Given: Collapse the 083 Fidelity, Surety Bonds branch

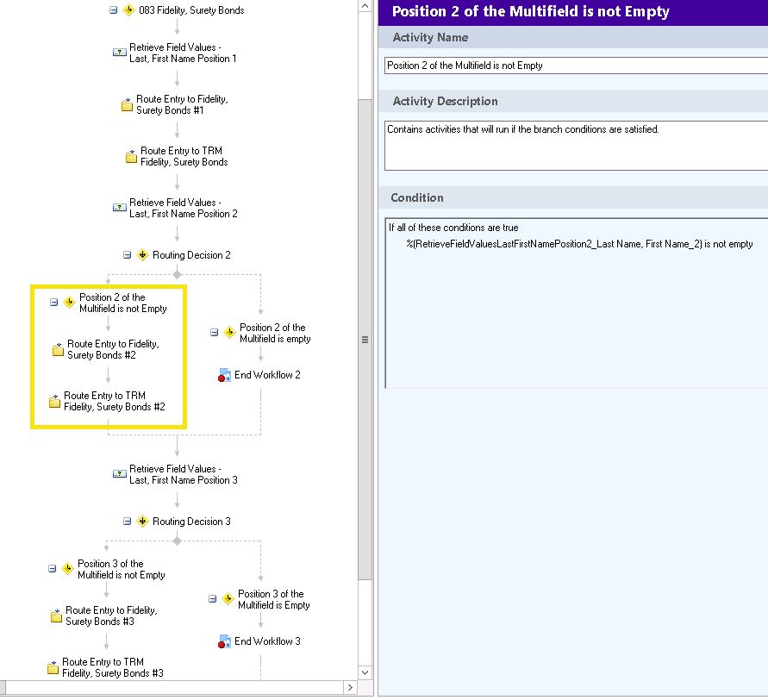Looking at the screenshot, I should coord(113,9).
